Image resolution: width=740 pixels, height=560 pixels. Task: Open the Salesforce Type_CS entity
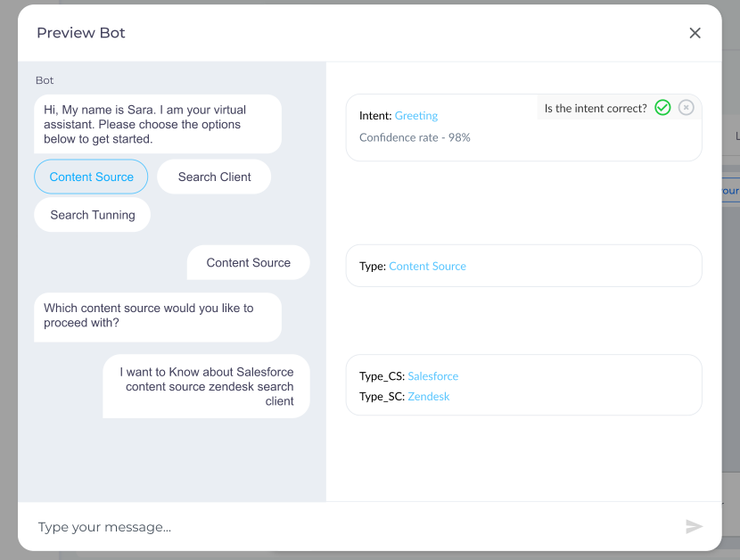pos(432,376)
